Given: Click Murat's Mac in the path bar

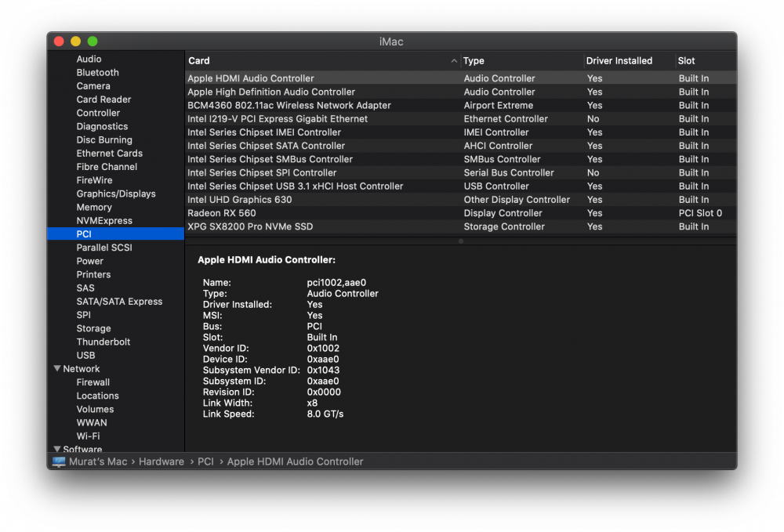Looking at the screenshot, I should click(x=98, y=461).
